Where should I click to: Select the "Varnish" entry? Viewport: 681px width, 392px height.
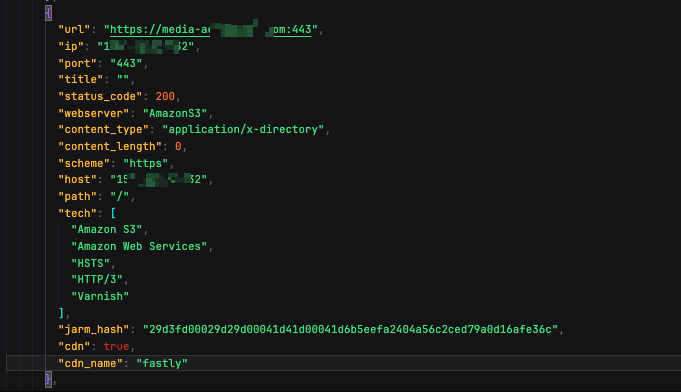pyautogui.click(x=100, y=296)
